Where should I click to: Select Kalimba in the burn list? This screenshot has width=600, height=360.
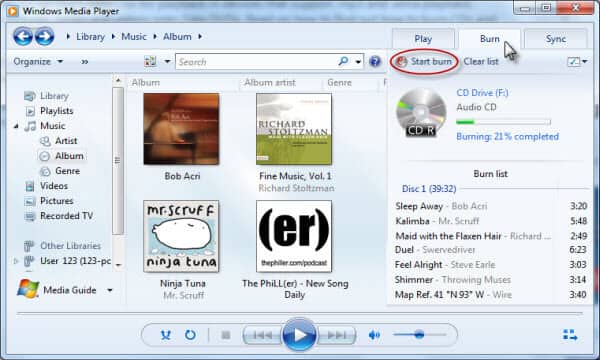coord(491,221)
